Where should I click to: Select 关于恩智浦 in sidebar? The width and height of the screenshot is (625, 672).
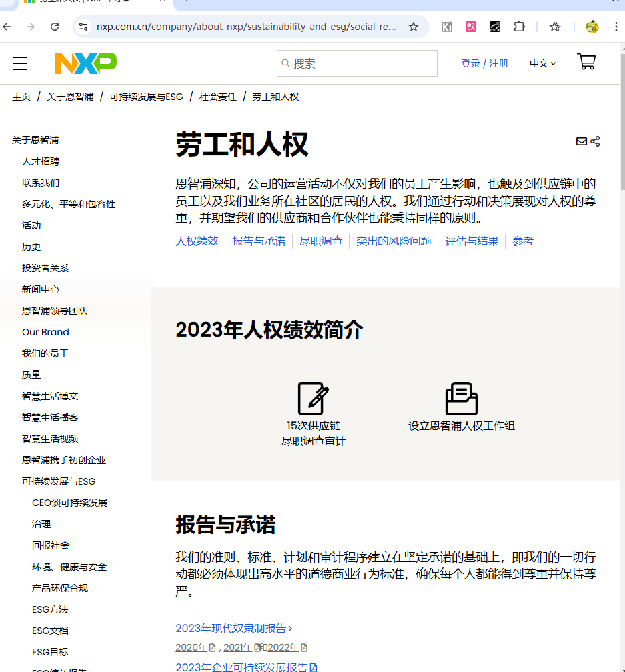[x=35, y=140]
